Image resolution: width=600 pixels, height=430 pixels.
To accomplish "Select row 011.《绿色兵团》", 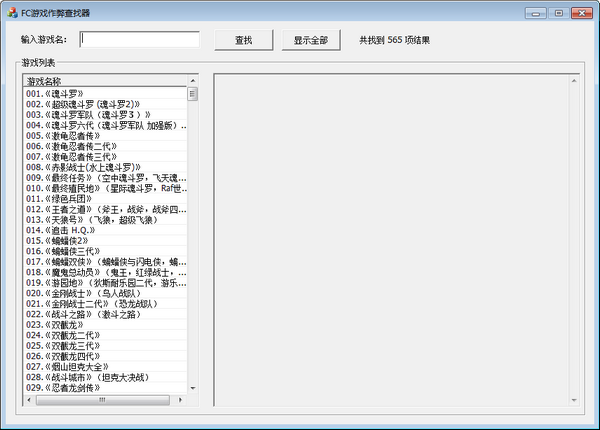I will tap(105, 199).
